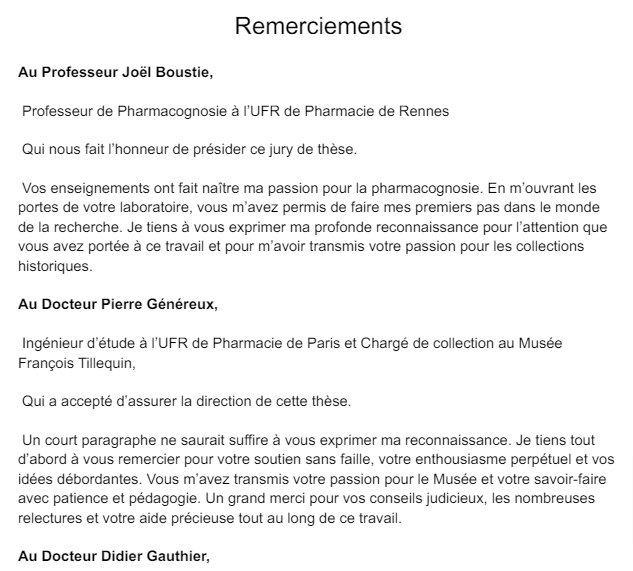
Task: Click the heading Au Professeur Joël Boustie
Action: [x=116, y=73]
